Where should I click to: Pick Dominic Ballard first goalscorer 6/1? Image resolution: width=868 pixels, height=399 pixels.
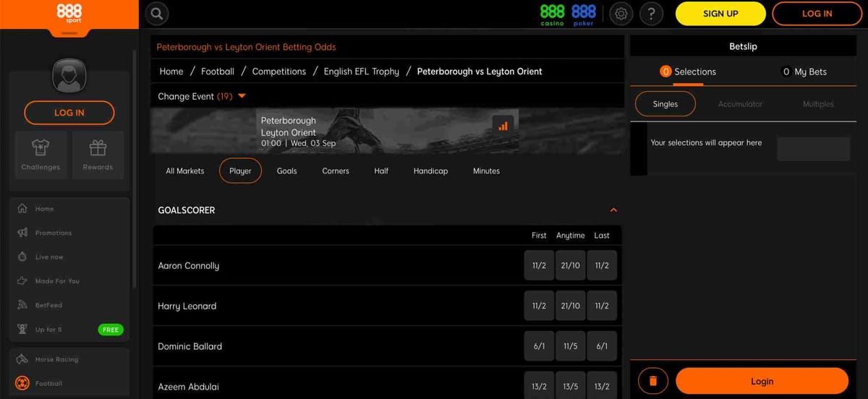pos(539,346)
